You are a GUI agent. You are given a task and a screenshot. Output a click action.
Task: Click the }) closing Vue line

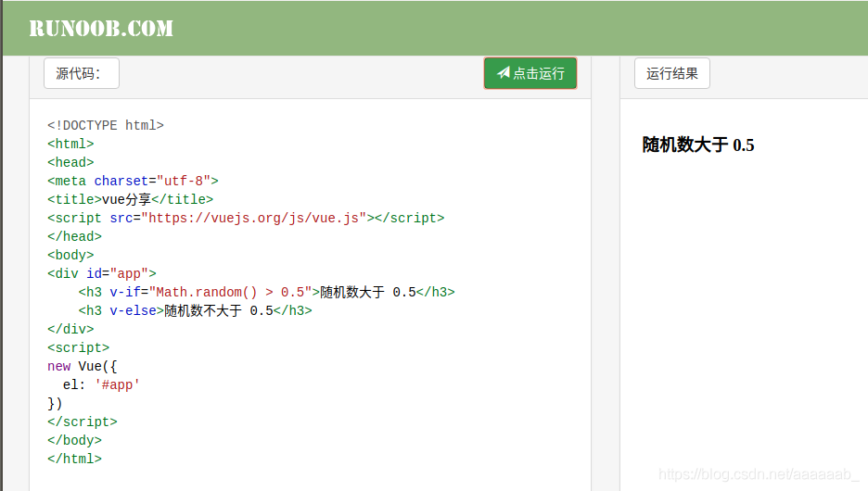(x=55, y=403)
